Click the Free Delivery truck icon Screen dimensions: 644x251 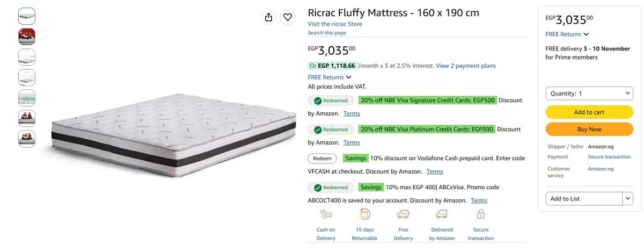(x=403, y=214)
